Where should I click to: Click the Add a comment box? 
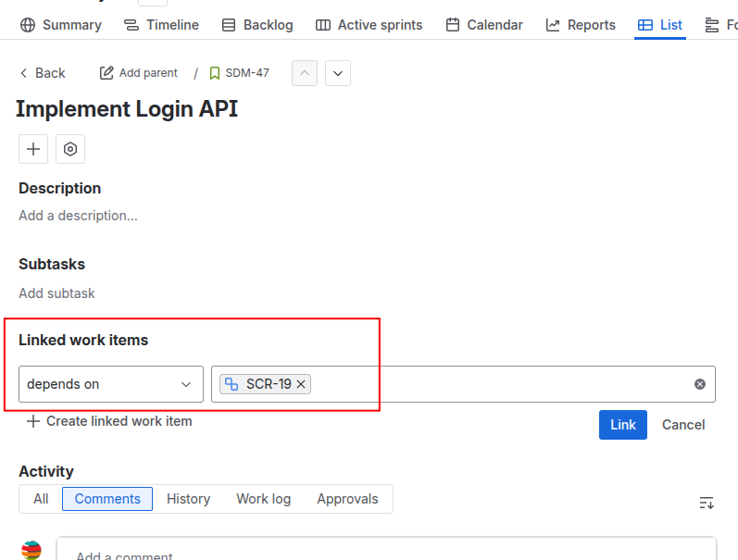[386, 549]
